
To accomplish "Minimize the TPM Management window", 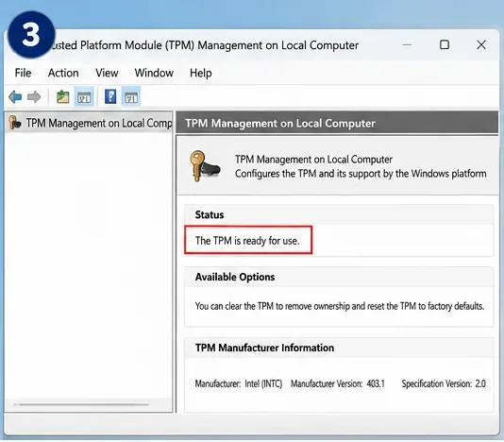I will pyautogui.click(x=407, y=44).
